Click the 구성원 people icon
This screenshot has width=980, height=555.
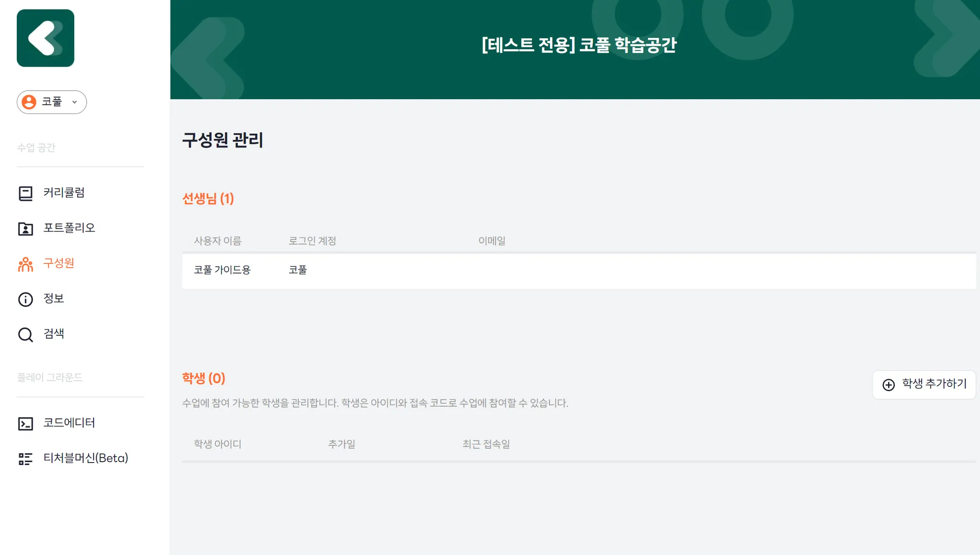tap(25, 264)
